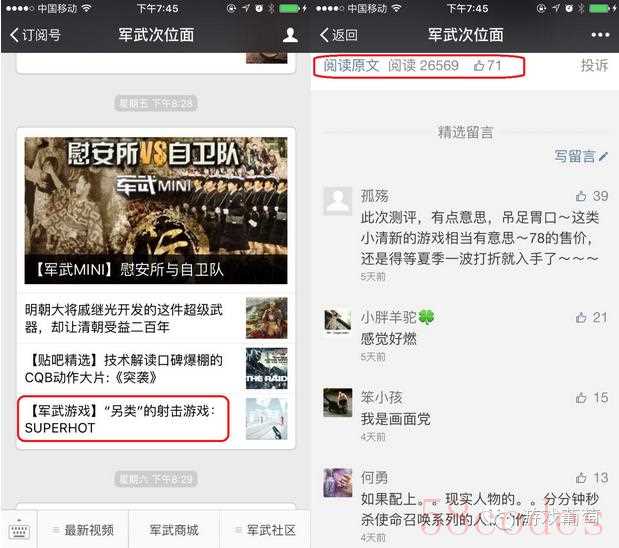
Task: Like 笨小孩's comment thumbs-up
Action: click(580, 398)
